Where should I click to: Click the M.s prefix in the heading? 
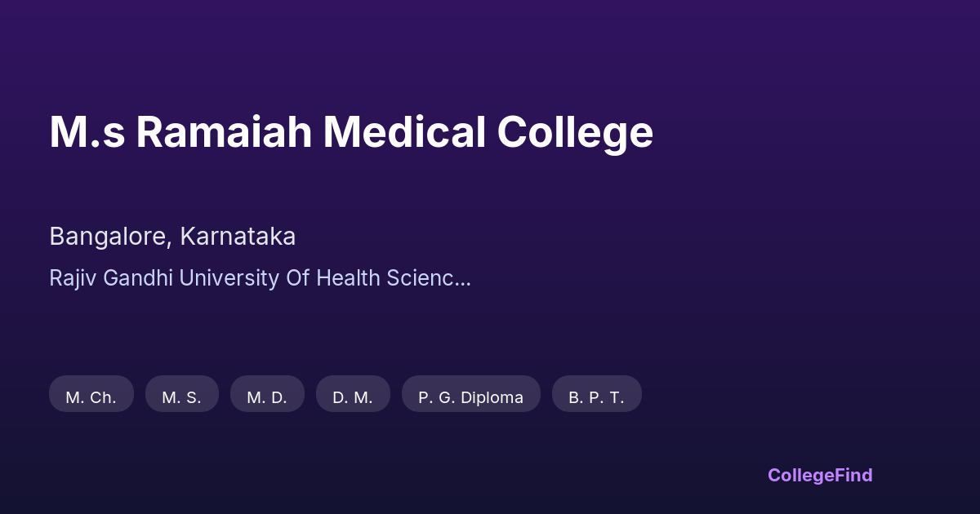(87, 132)
